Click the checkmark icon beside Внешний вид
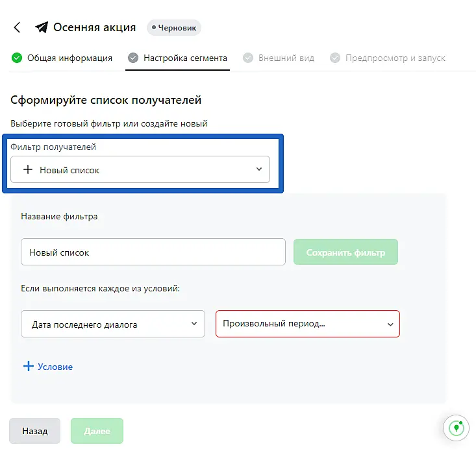This screenshot has width=476, height=451. [x=248, y=58]
